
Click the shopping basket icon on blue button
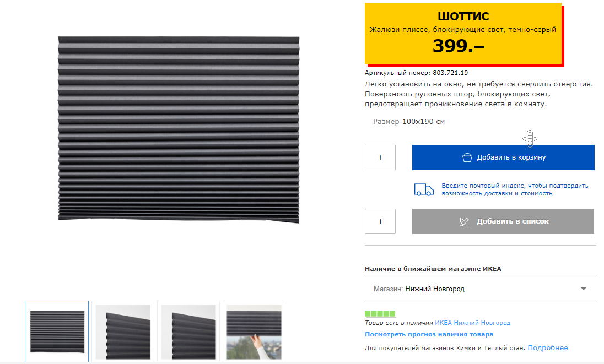pyautogui.click(x=467, y=157)
